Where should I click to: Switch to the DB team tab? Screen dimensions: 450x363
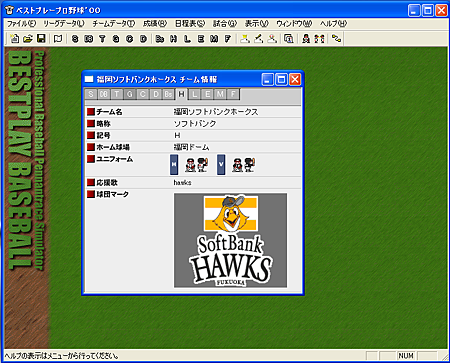coord(104,94)
